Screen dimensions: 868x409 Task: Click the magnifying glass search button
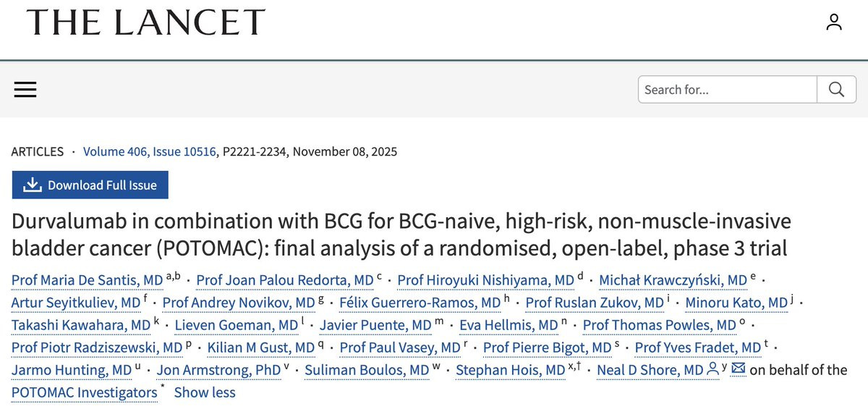point(837,90)
